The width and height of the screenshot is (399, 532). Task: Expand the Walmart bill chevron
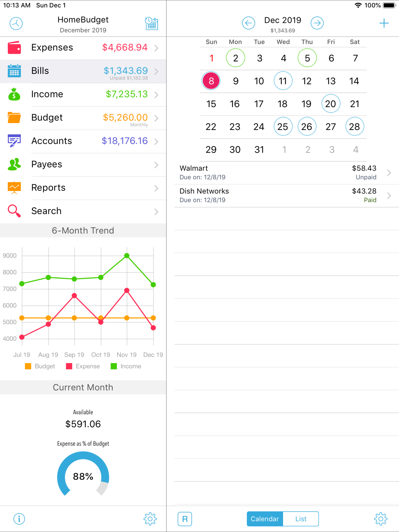(x=389, y=173)
